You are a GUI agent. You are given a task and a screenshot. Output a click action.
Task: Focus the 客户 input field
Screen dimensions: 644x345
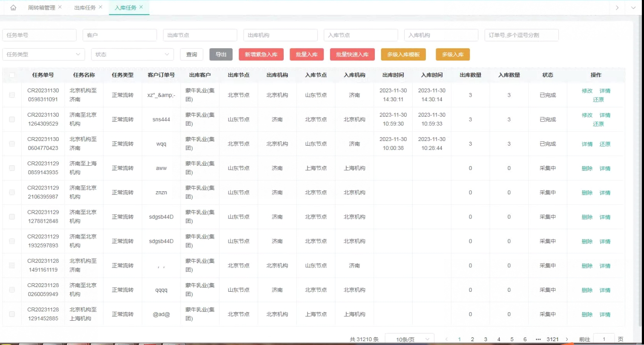[x=120, y=35]
